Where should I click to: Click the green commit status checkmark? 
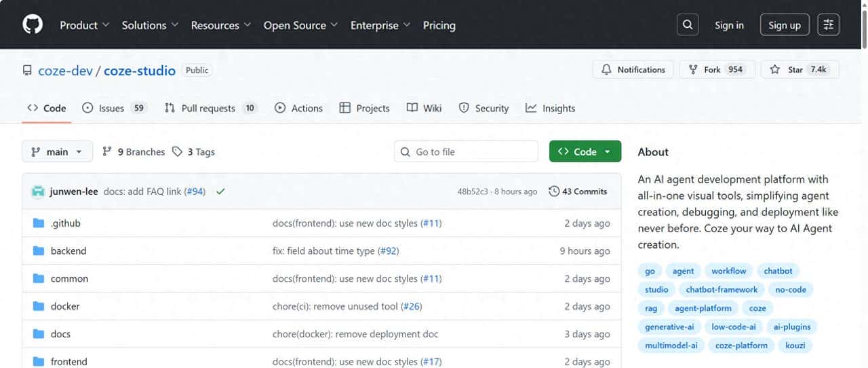[x=220, y=191]
